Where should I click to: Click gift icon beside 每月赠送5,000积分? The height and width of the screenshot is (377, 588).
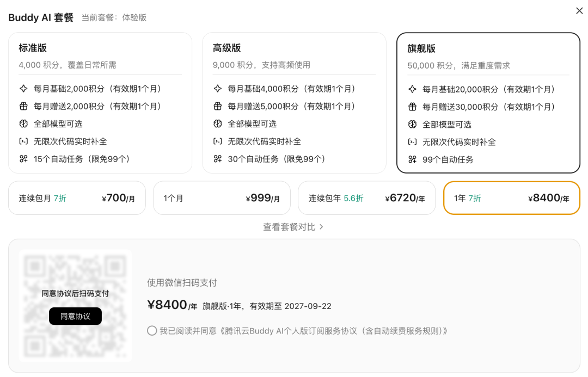(x=217, y=107)
